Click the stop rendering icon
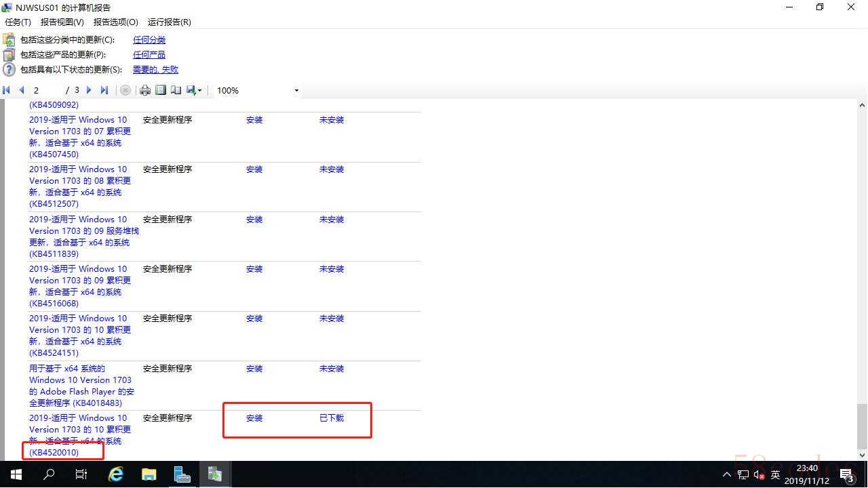The height and width of the screenshot is (488, 868). [125, 90]
